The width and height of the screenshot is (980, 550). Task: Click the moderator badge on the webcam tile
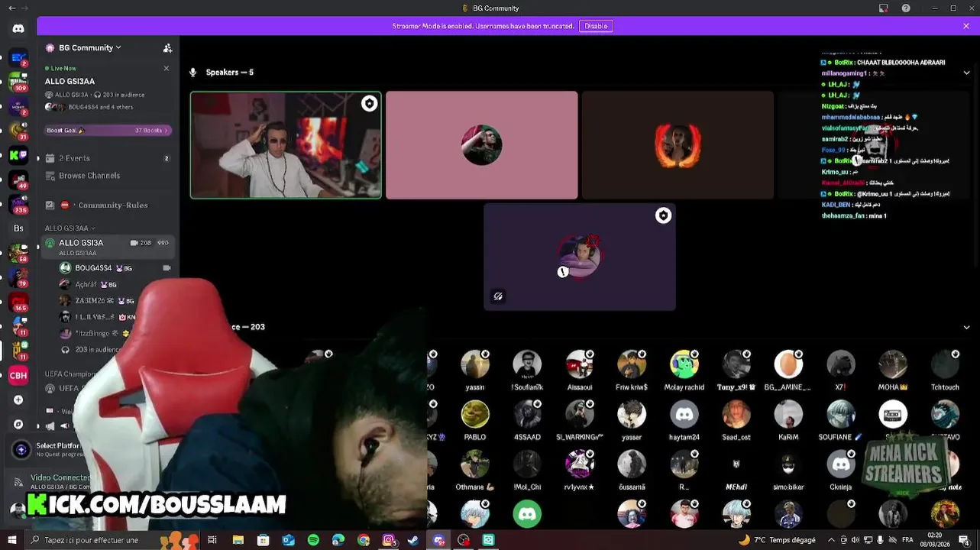369,104
